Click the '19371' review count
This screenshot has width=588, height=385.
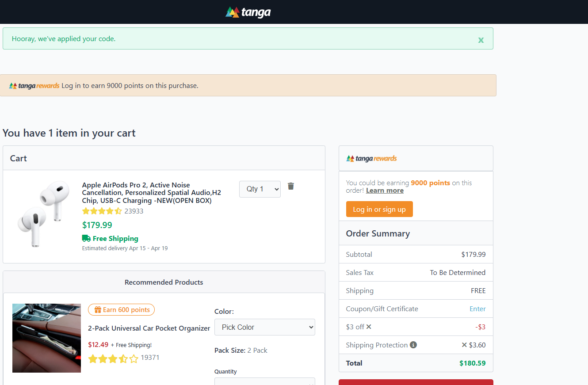coord(150,358)
